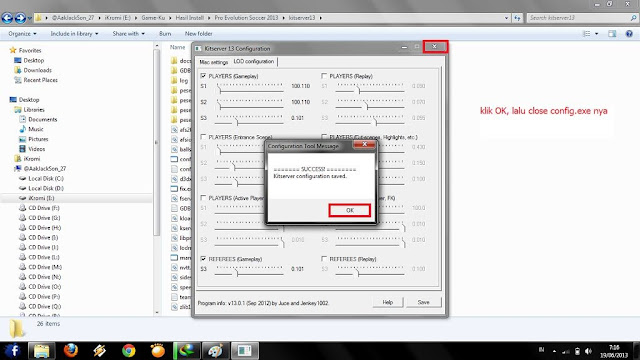Click the S2 slider under PLAYERS (Gameplay)
The image size is (640, 360).
click(x=249, y=103)
